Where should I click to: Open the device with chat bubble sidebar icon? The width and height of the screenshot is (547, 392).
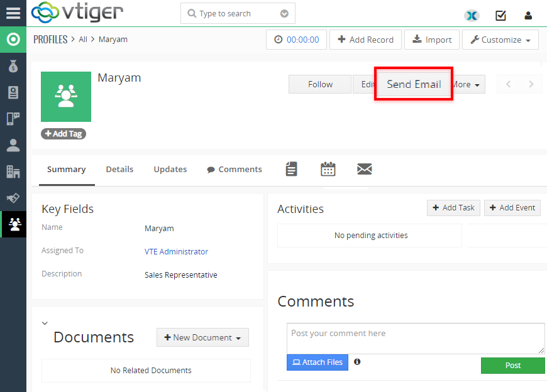tap(13, 119)
